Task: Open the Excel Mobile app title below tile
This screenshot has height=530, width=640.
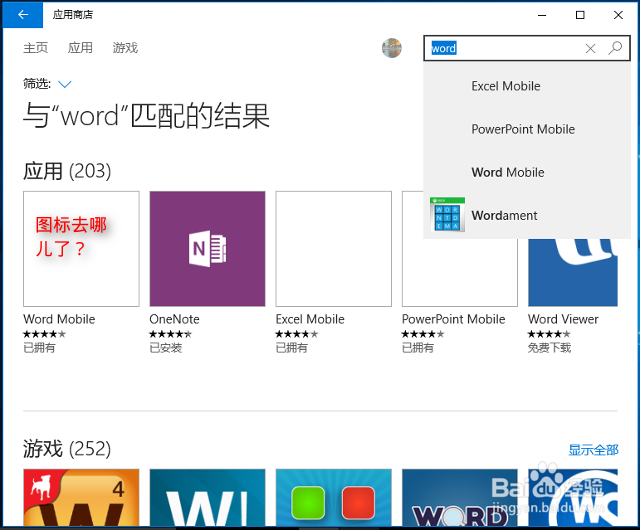Action: point(310,319)
